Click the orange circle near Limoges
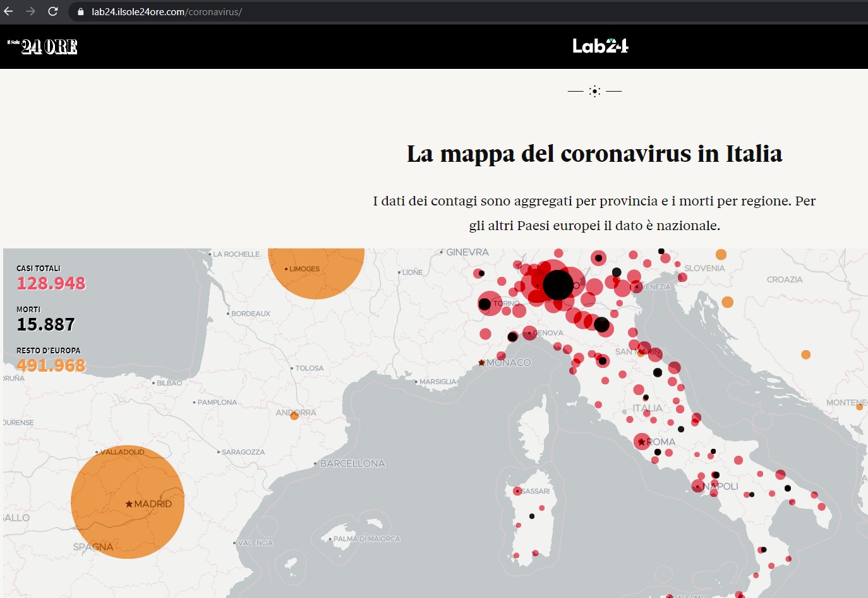The height and width of the screenshot is (598, 868). click(x=316, y=272)
